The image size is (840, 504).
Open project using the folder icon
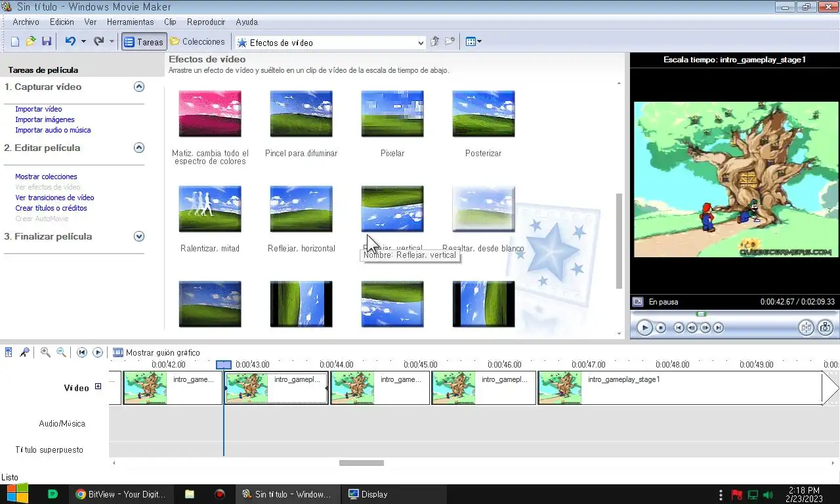point(31,41)
